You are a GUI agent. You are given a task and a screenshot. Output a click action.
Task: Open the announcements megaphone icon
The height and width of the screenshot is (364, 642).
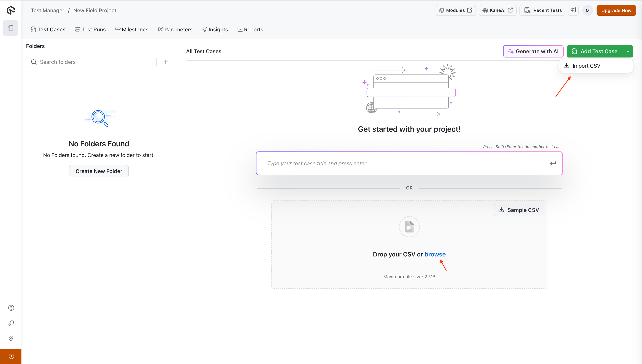pyautogui.click(x=573, y=10)
